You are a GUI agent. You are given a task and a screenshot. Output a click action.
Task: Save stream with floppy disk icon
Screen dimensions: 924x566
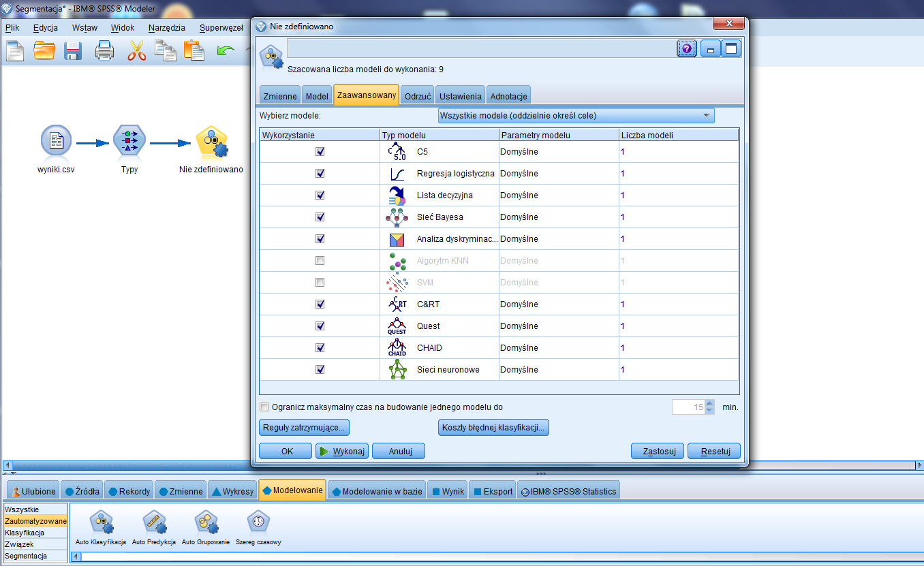point(73,51)
